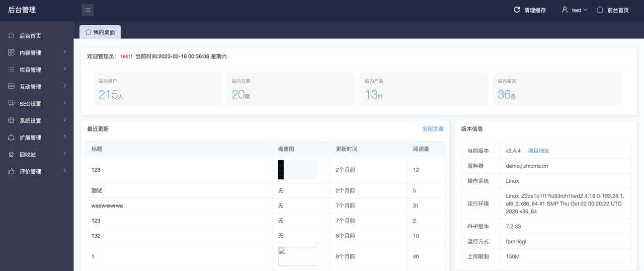This screenshot has width=644, height=271.
Task: Open the 系统设置 menu label
Action: (30, 121)
